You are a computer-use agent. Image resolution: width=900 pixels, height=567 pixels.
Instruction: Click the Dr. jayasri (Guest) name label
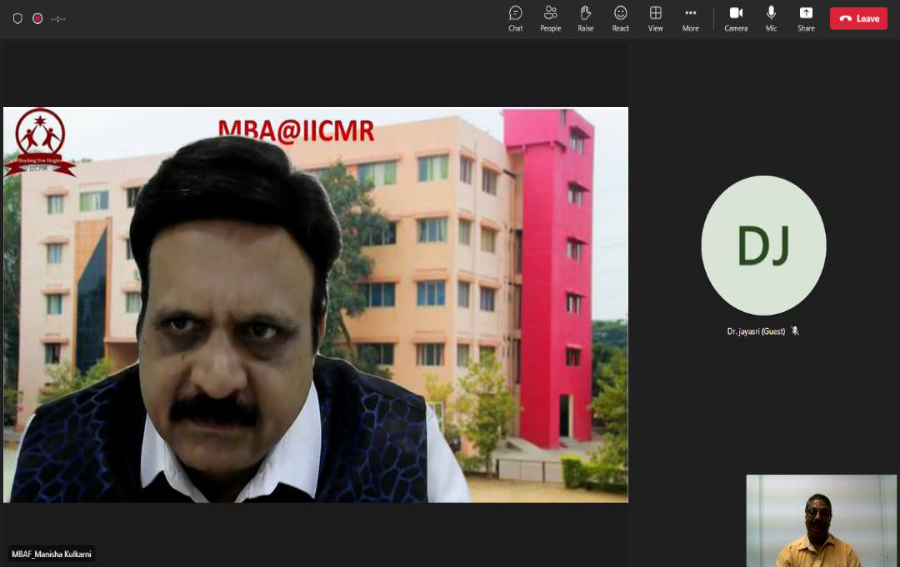[x=755, y=331]
